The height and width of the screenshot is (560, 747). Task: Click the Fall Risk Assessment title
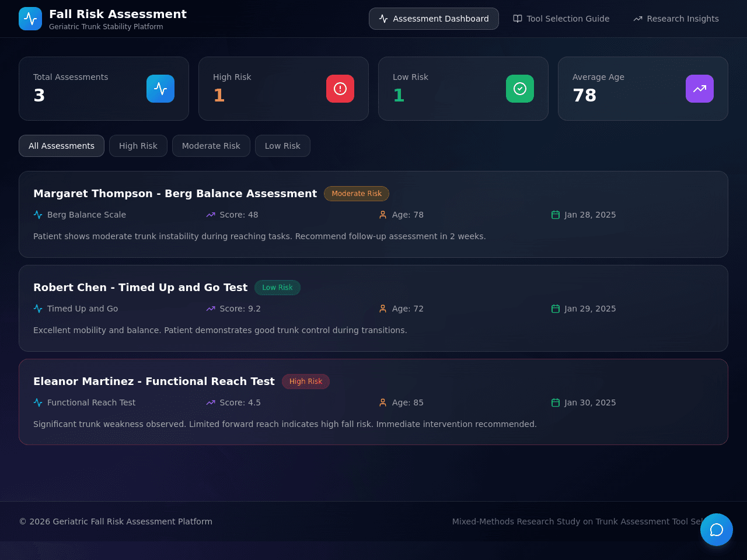pos(118,14)
